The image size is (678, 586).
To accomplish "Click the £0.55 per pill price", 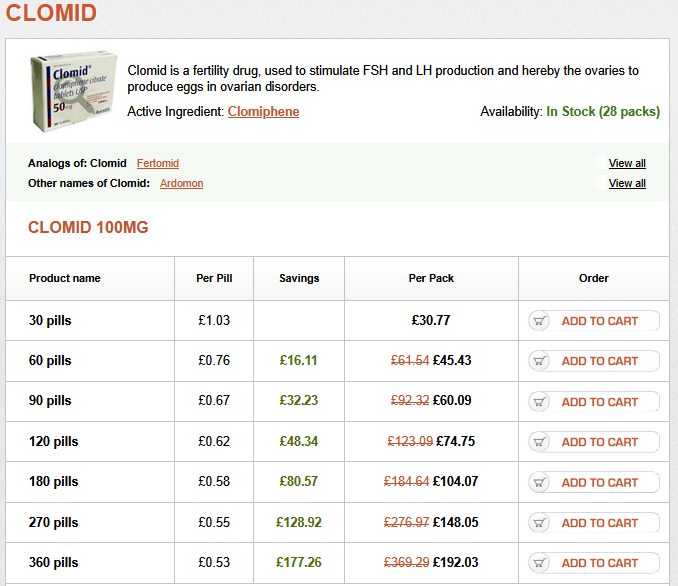I will point(214,522).
